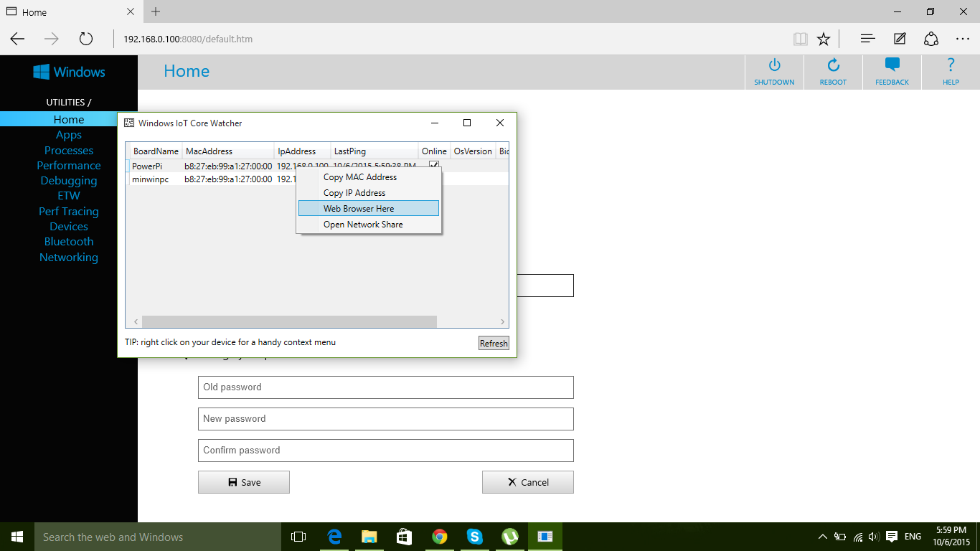Click the Windows logo link
Screen dimensions: 980x551
click(x=69, y=72)
